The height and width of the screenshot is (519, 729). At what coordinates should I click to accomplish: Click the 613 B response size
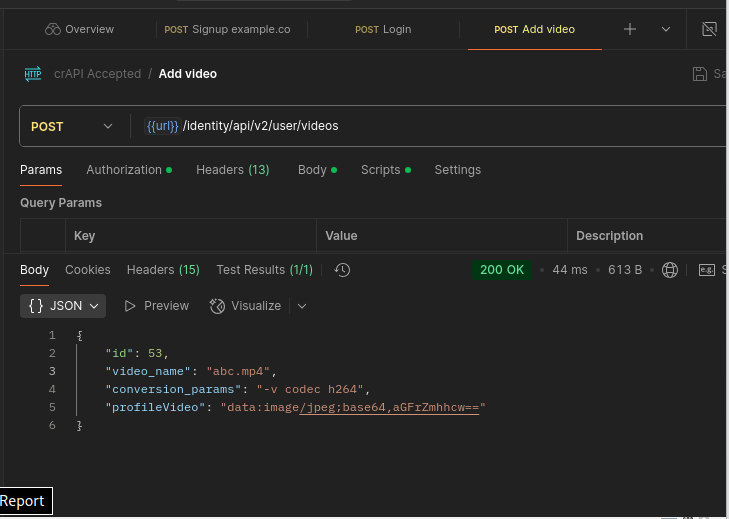(625, 270)
